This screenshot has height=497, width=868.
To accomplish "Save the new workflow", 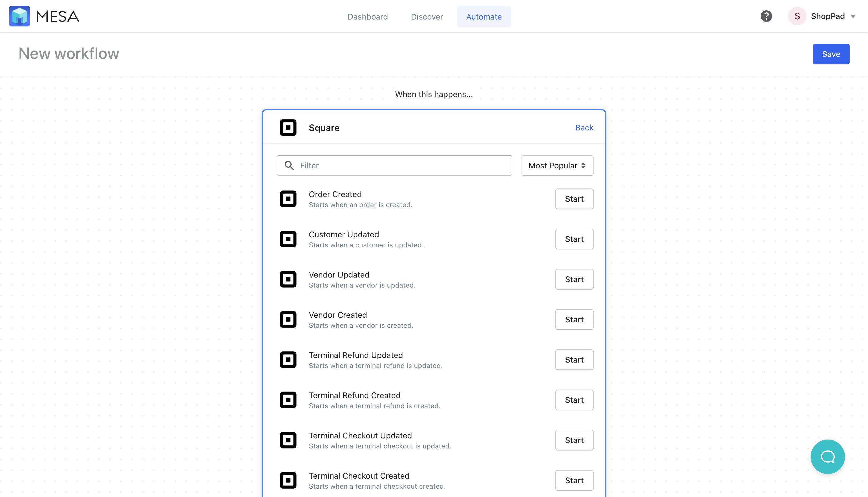I will click(x=831, y=54).
